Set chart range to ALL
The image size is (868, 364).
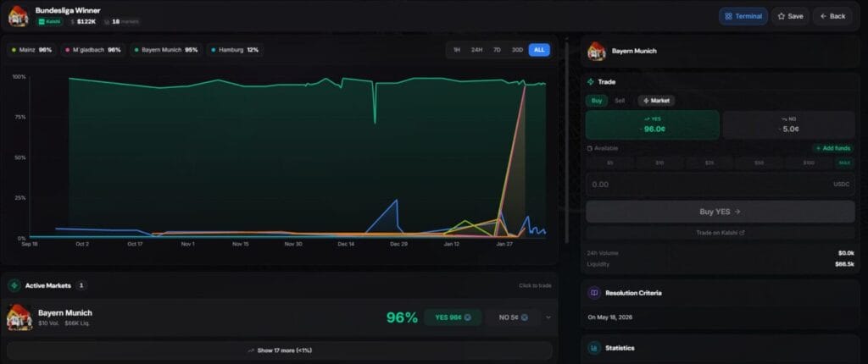(539, 50)
